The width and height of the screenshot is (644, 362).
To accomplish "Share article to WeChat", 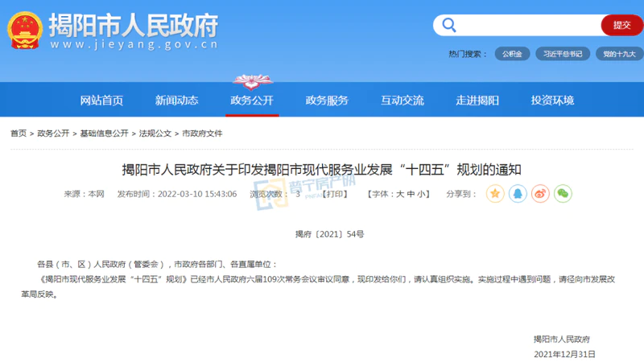I will 563,194.
